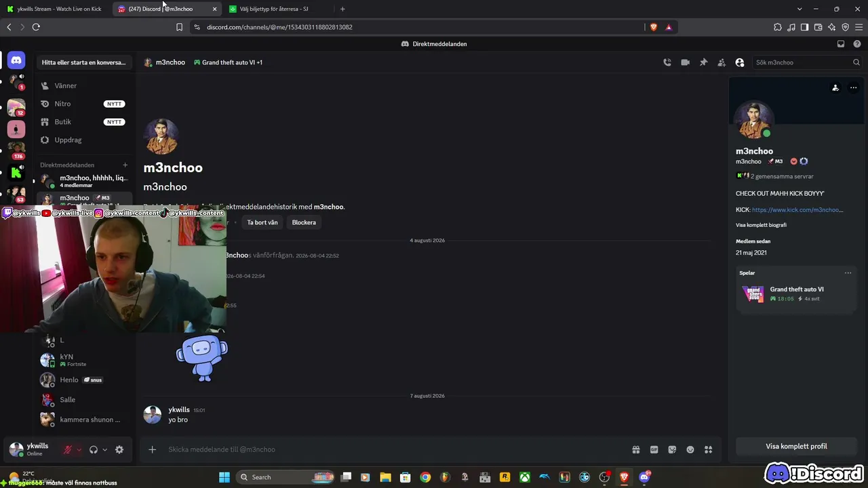Screen dimensions: 868x488
Task: Open the GIF picker
Action: pos(654,449)
